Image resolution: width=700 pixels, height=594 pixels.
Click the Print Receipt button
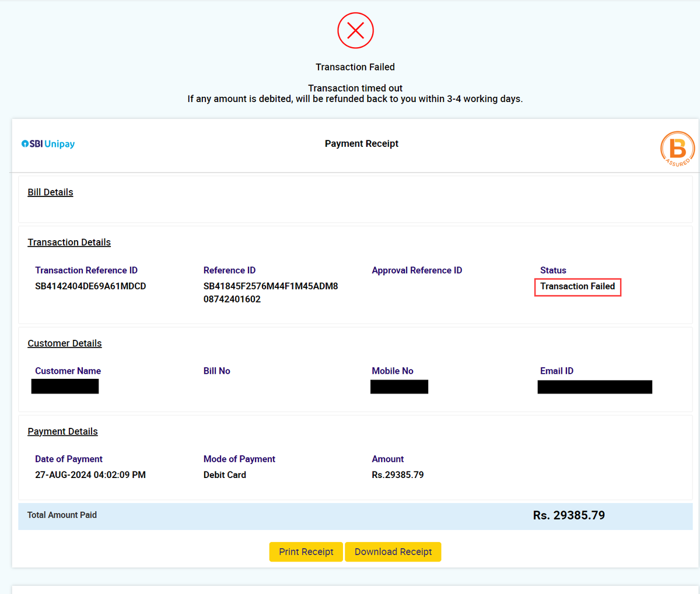pyautogui.click(x=306, y=552)
